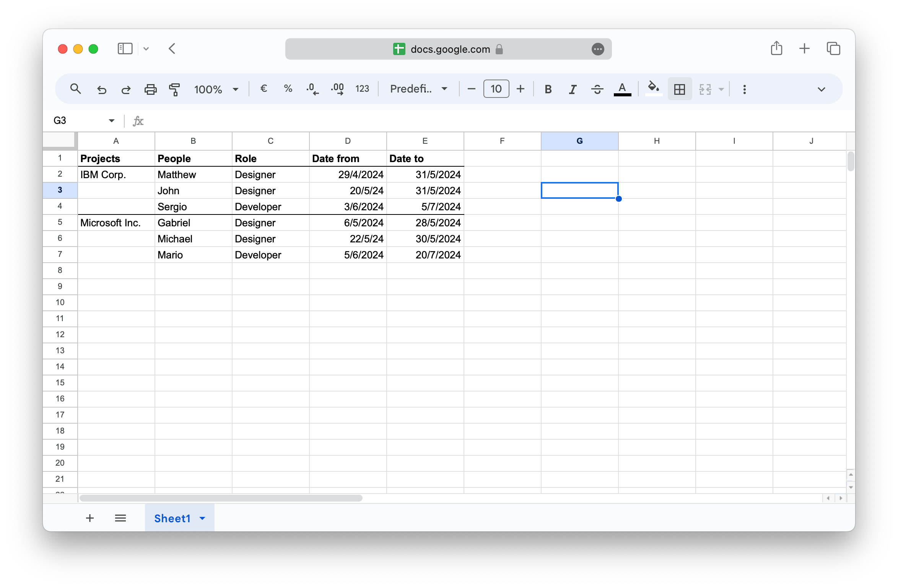Toggle the Safari sidebar icon

125,49
